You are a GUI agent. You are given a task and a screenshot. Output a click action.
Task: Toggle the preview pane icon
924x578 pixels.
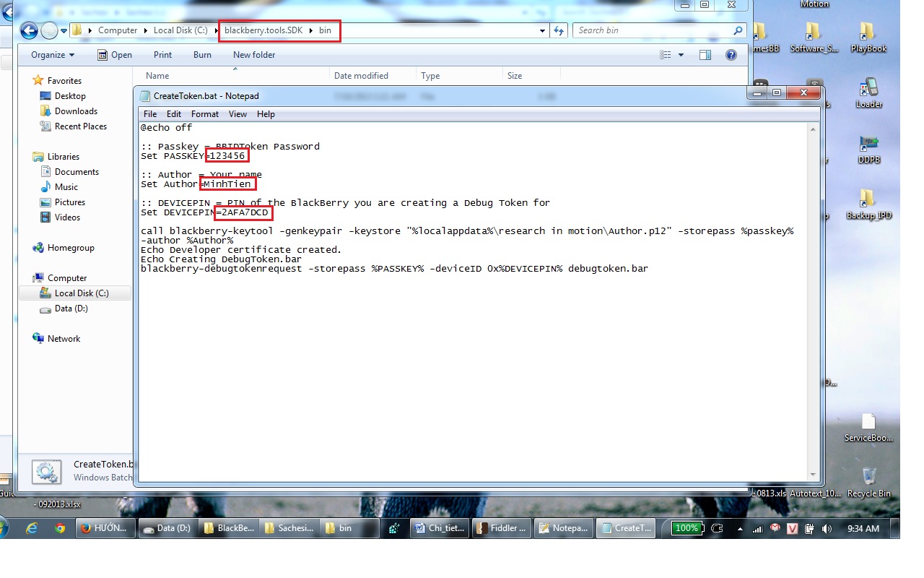705,55
